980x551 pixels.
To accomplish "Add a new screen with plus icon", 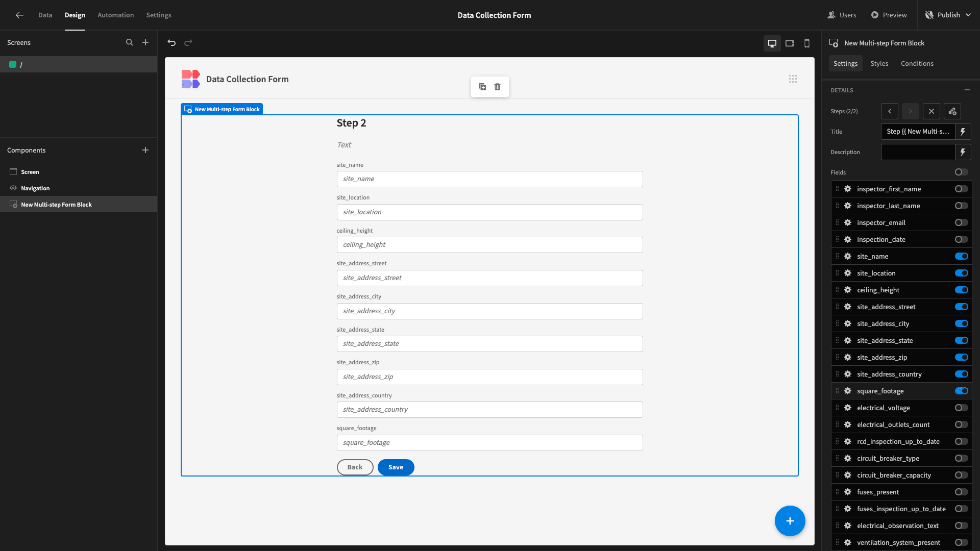I will pyautogui.click(x=145, y=43).
